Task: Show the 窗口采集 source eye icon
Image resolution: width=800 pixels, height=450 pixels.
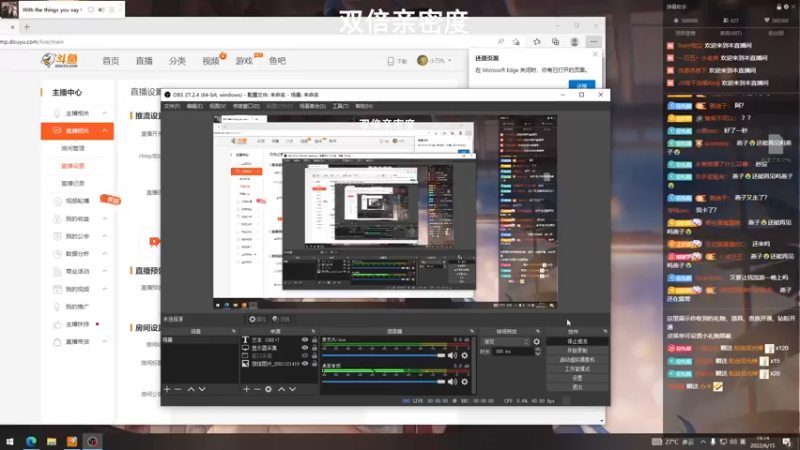Action: (x=305, y=356)
